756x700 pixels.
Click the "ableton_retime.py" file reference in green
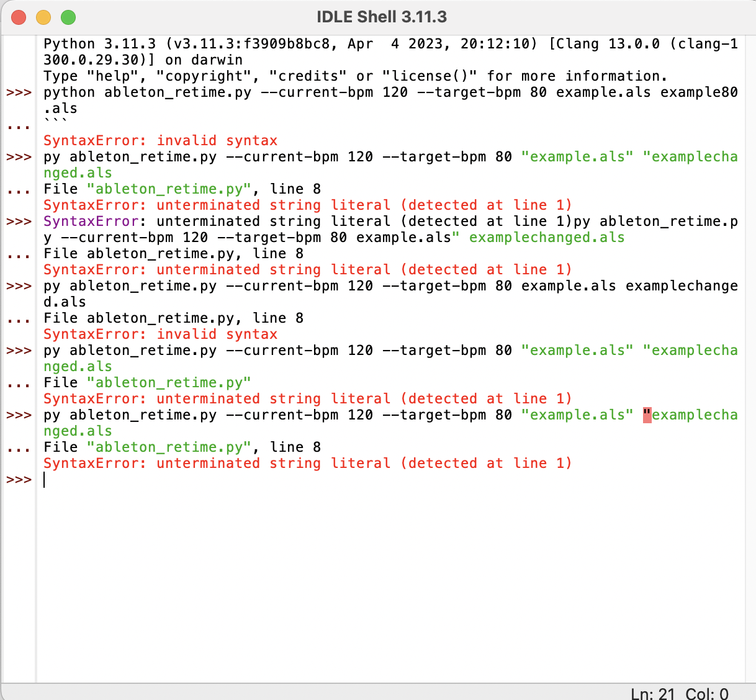[x=169, y=382]
